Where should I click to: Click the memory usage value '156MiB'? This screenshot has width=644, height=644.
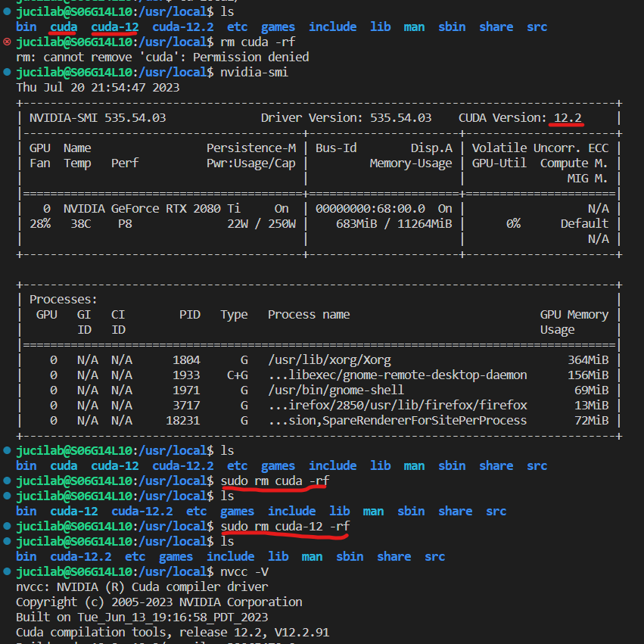[x=588, y=375]
